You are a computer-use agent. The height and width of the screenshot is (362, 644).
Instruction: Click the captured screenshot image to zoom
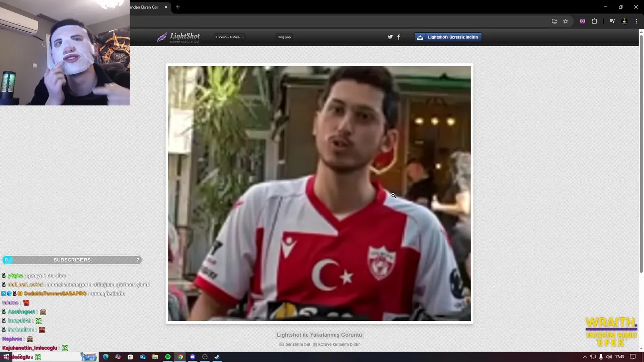[x=319, y=194]
